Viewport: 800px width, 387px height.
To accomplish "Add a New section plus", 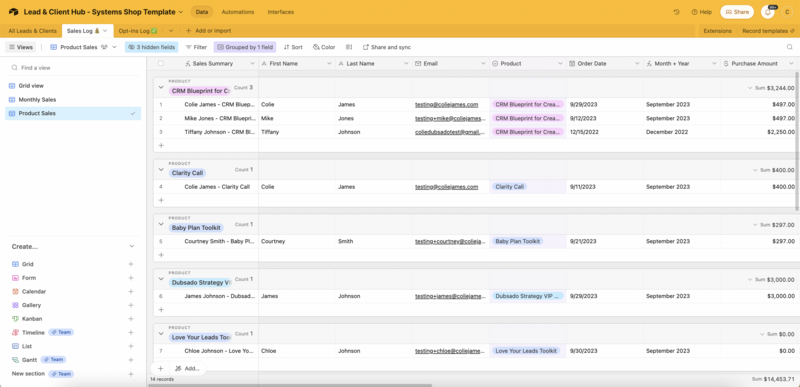I will (131, 374).
